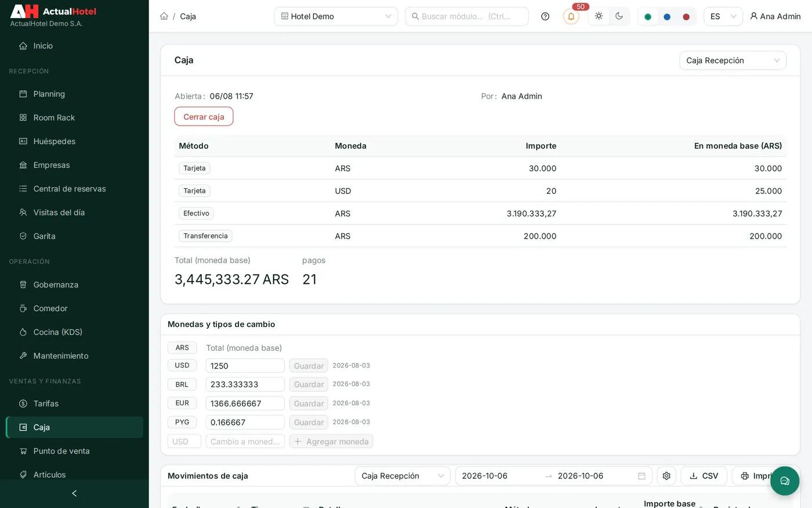Viewport: 812px width, 508px height.
Task: Click the Comedor cup icon
Action: pyautogui.click(x=23, y=308)
